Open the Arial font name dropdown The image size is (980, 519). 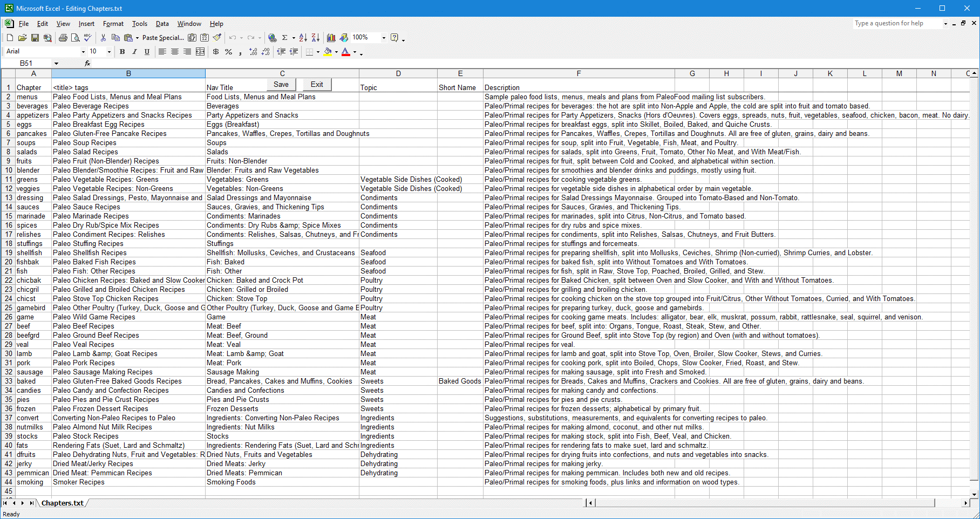click(x=83, y=52)
